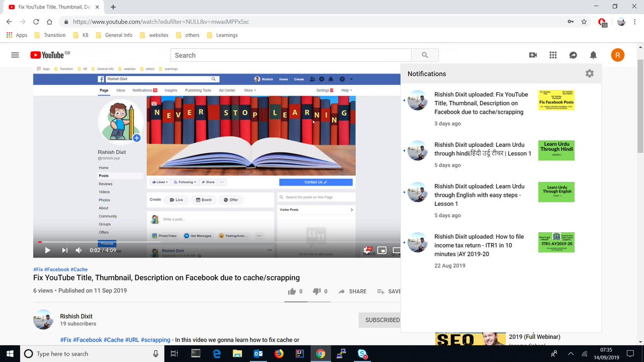Viewport: 644px width, 362px height.
Task: Play the video with the play button
Action: pos(47,250)
